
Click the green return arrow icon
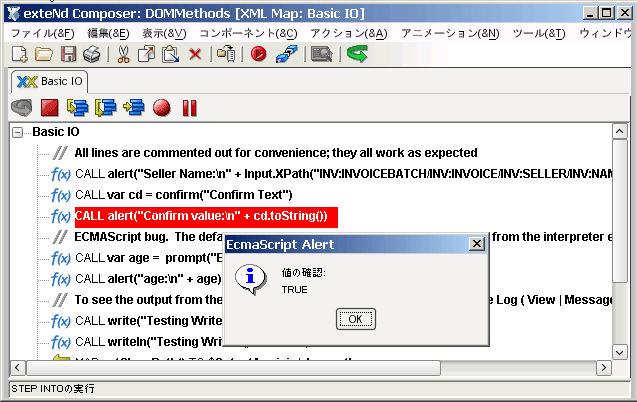click(358, 54)
